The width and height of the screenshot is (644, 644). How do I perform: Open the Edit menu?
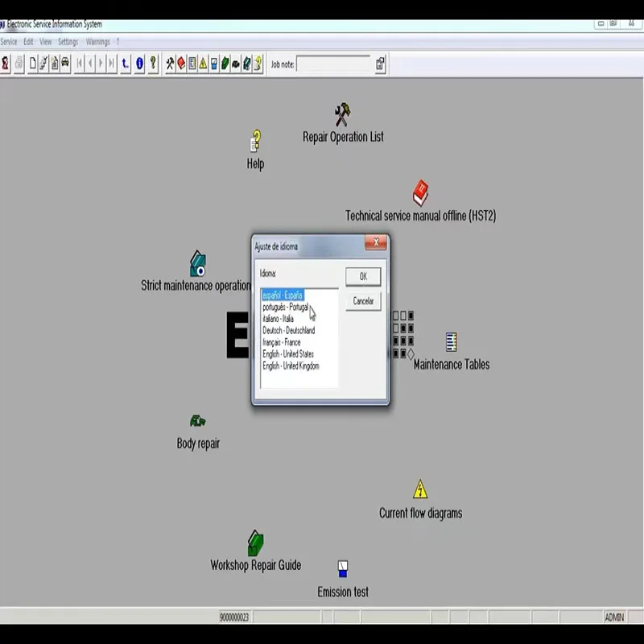(x=28, y=42)
